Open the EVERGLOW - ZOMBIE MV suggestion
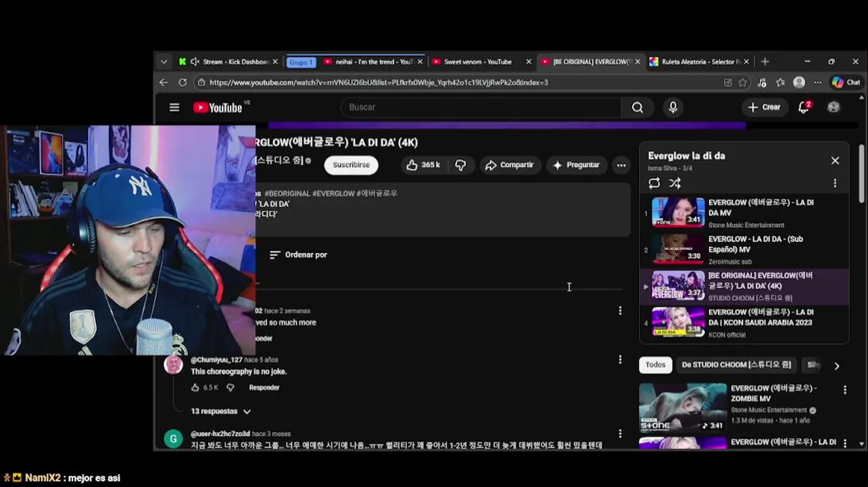868x487 pixels. [737, 407]
